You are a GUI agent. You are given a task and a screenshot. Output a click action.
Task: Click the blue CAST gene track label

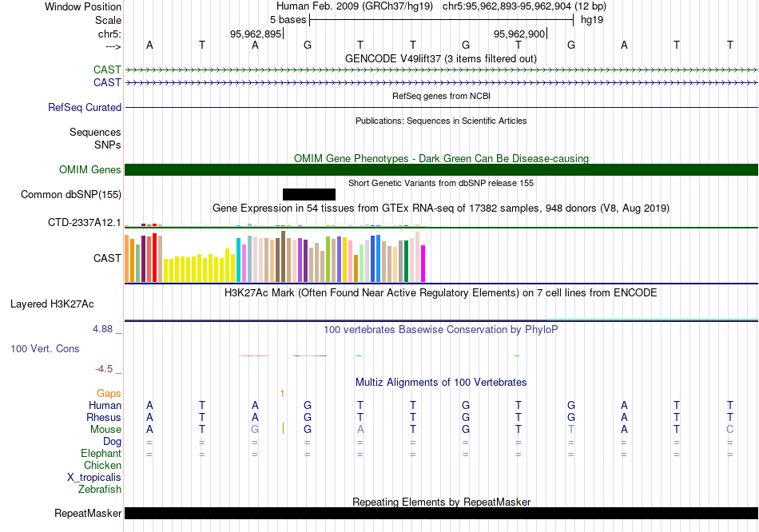point(107,82)
